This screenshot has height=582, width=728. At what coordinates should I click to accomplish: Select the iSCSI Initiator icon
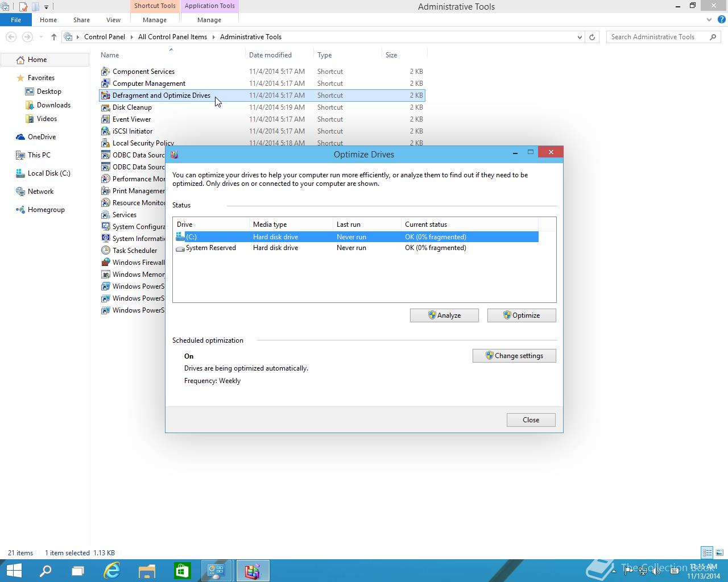tap(105, 131)
